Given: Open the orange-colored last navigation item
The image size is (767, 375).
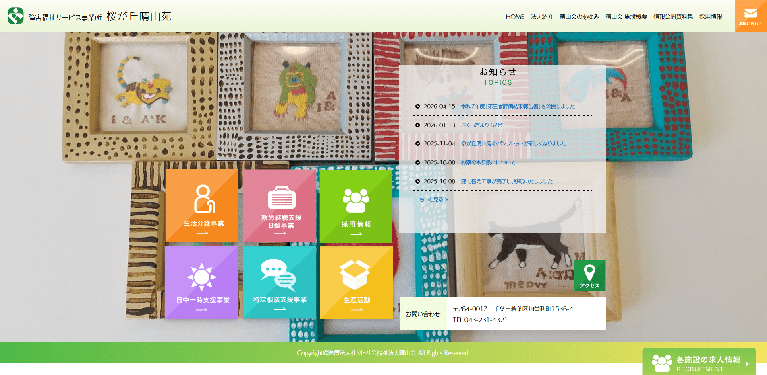Looking at the screenshot, I should click(x=711, y=17).
